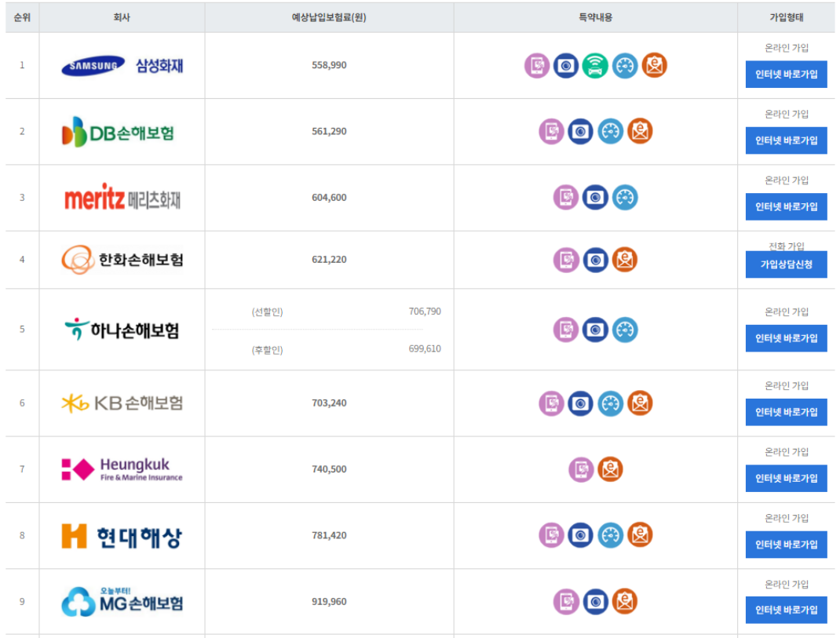Click the pink mobile discount icon in KB손해보험 row
This screenshot has width=840, height=638.
(x=551, y=403)
